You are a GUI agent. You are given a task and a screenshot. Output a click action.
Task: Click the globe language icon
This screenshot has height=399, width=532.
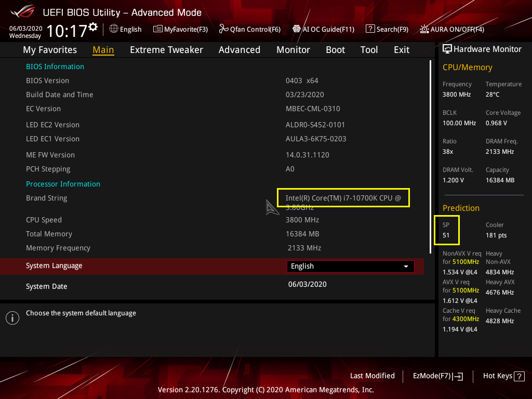[x=114, y=29]
